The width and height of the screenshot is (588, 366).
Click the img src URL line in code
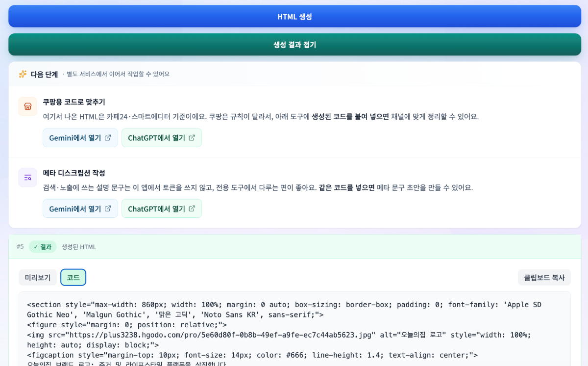click(x=279, y=340)
